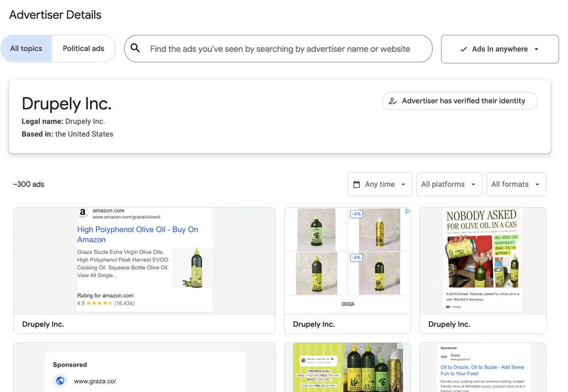Click the verified identity person icon
Screen dimensions: 568x392
click(393, 101)
